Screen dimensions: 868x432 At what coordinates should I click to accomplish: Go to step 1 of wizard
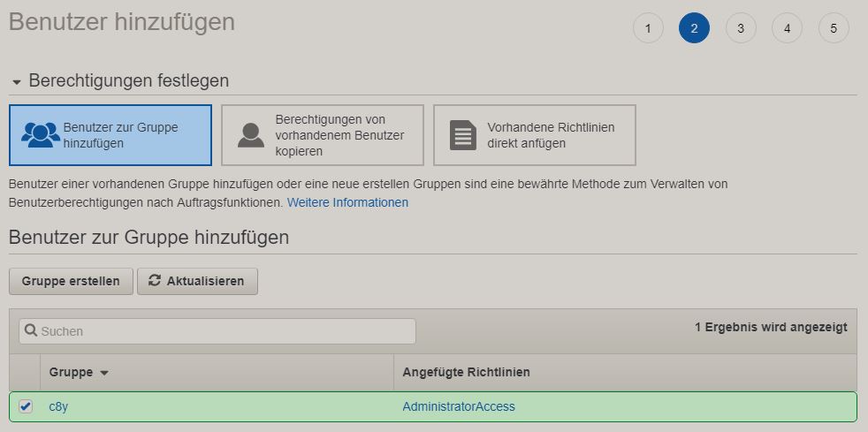pos(648,28)
